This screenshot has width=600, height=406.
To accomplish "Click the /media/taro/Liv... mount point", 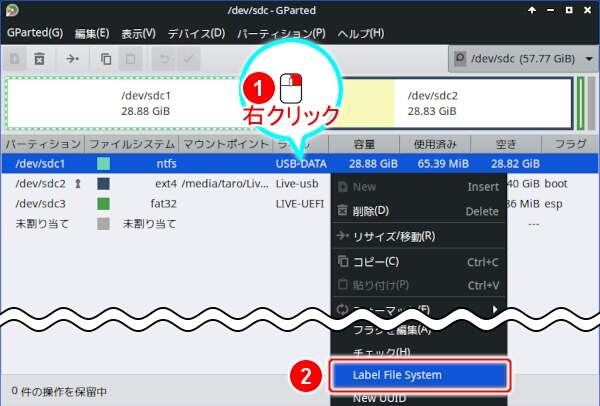I will click(x=225, y=184).
